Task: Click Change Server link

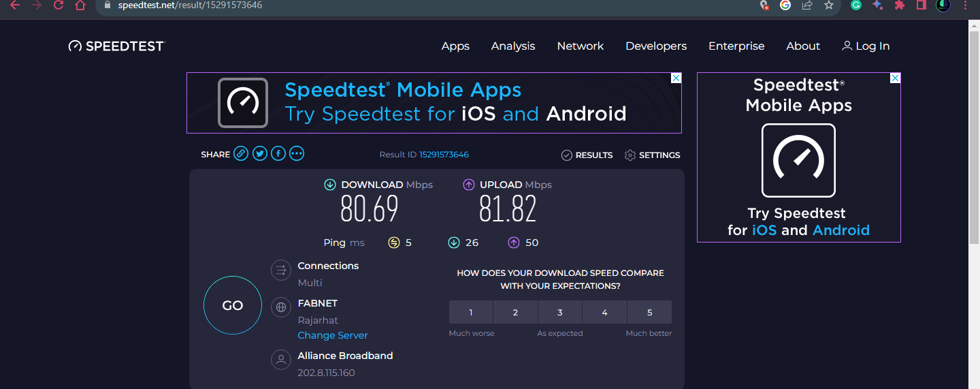Action: (333, 335)
